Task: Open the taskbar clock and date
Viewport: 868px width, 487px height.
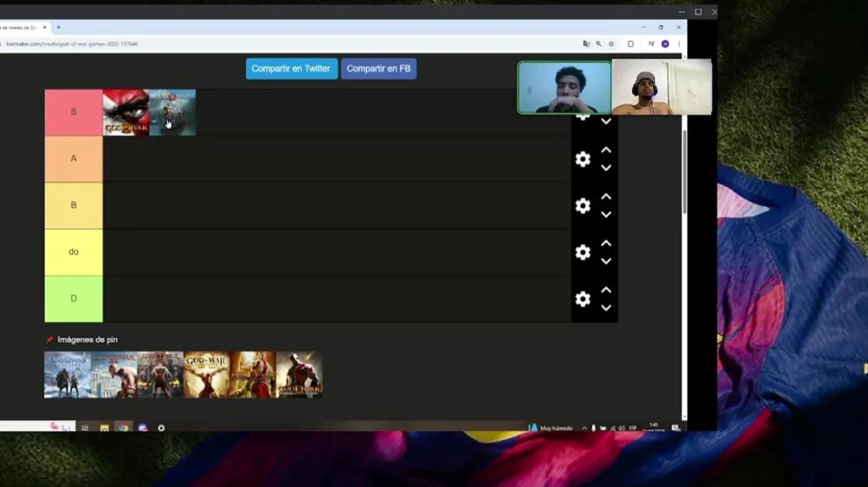Action: (x=653, y=427)
